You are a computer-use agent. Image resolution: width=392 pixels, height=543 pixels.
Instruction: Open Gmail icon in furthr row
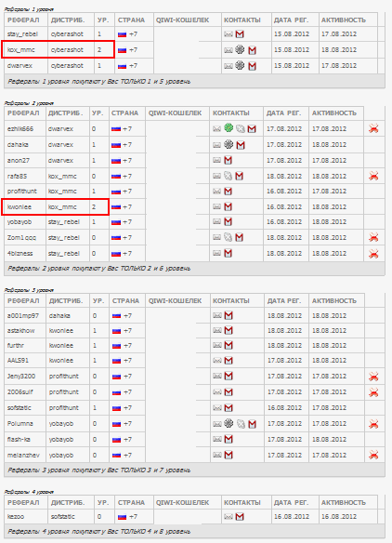pyautogui.click(x=229, y=345)
